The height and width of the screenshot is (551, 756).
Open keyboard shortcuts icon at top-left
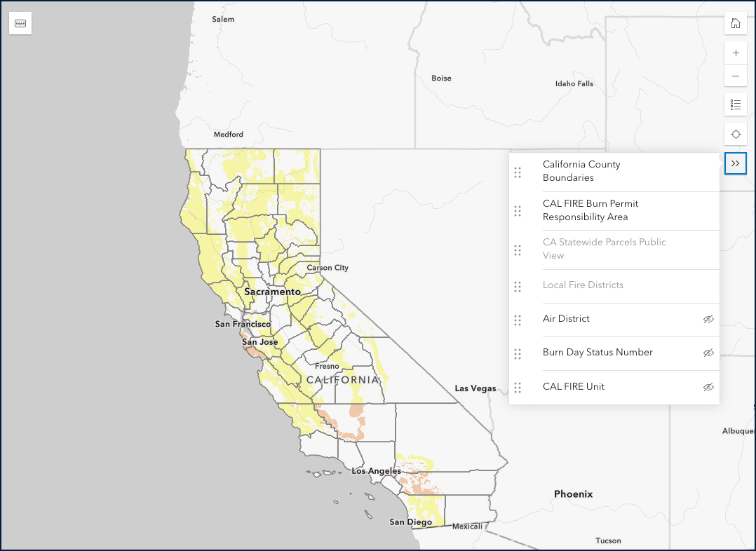[x=20, y=23]
